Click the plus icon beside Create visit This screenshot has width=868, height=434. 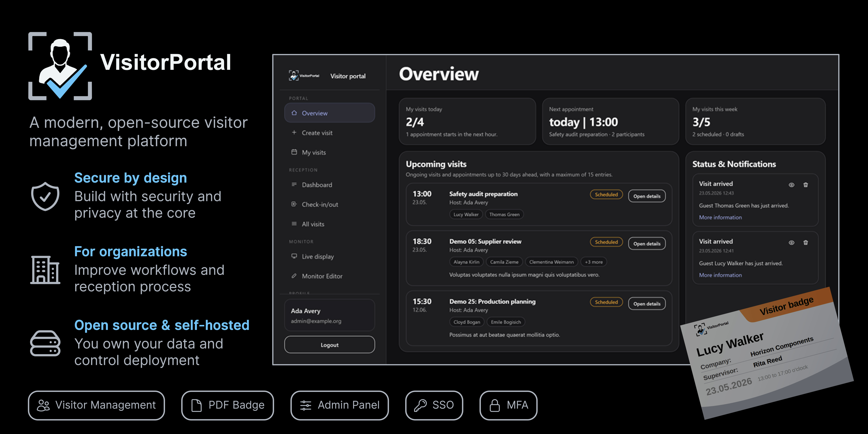click(x=294, y=132)
